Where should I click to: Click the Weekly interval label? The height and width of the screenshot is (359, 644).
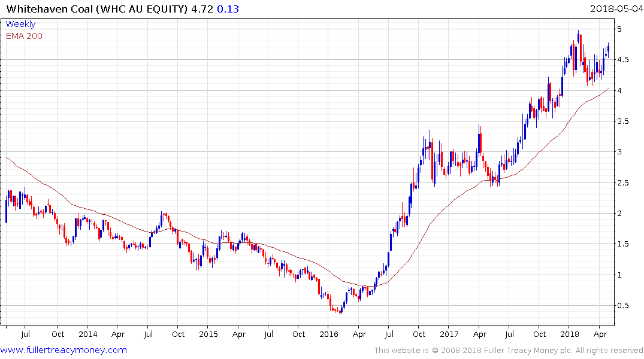click(x=20, y=24)
